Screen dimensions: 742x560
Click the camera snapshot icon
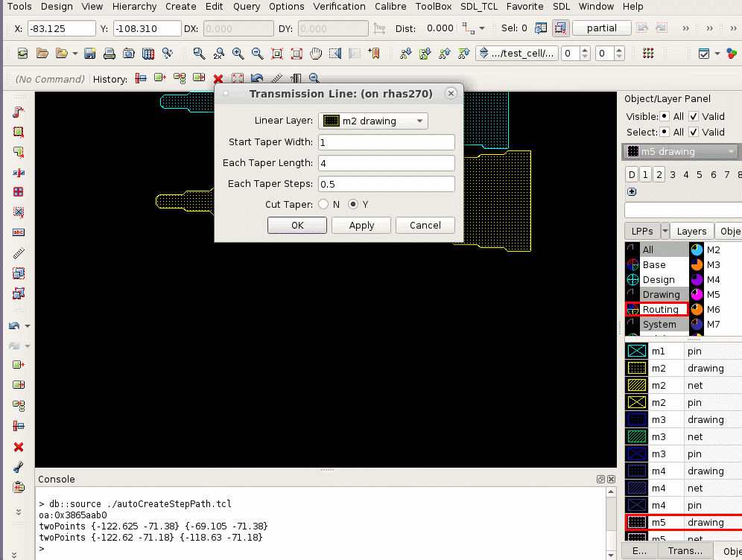(129, 54)
